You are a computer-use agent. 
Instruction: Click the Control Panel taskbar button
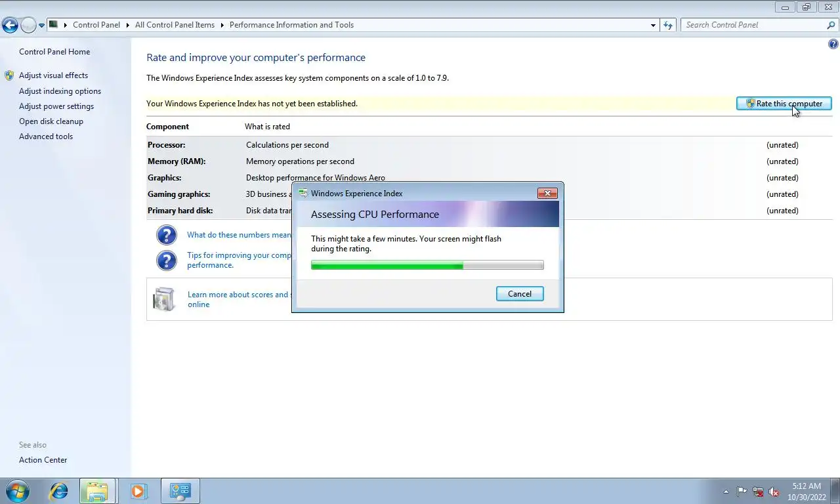pyautogui.click(x=180, y=491)
